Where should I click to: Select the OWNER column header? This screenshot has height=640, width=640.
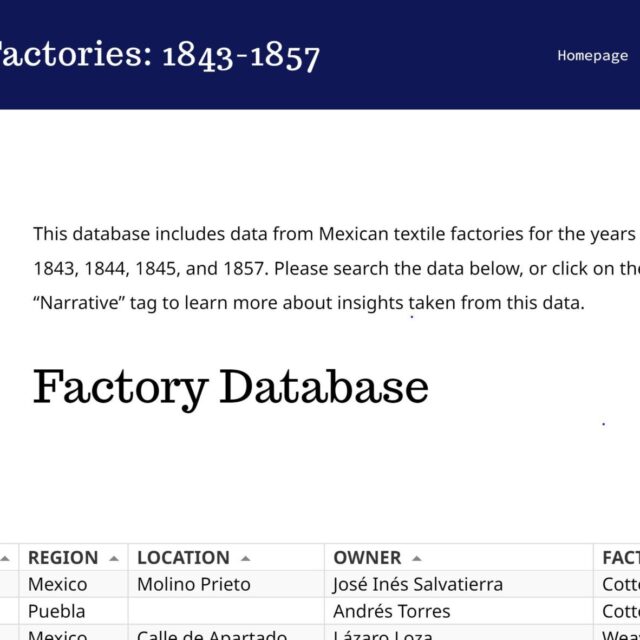point(367,558)
